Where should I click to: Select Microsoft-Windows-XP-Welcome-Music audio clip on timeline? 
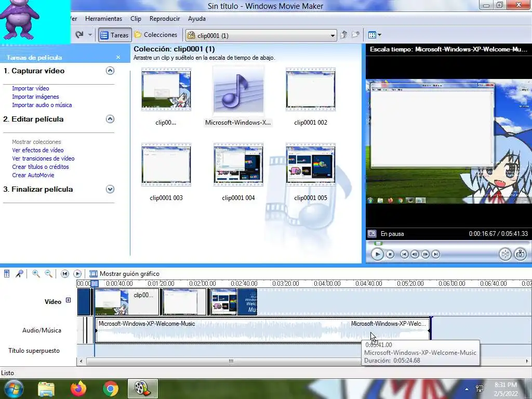[x=263, y=330]
